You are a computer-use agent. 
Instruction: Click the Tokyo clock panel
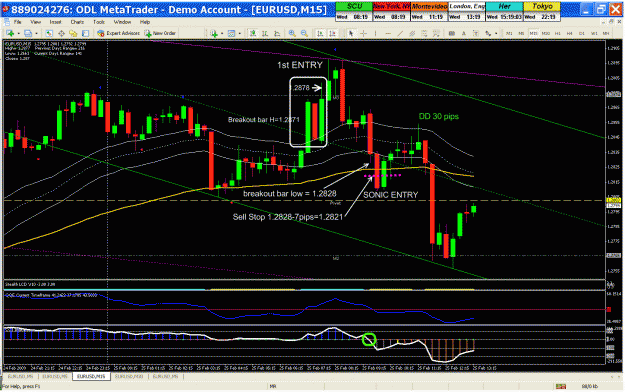click(542, 12)
